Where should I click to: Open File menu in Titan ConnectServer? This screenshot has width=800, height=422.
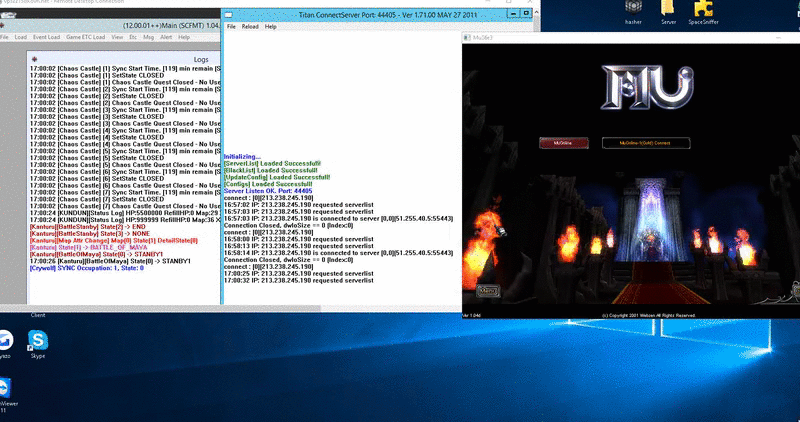(231, 27)
